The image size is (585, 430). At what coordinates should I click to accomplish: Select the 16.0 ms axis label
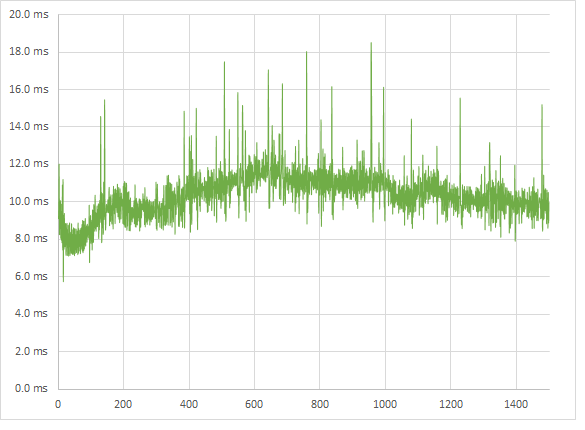(x=29, y=90)
